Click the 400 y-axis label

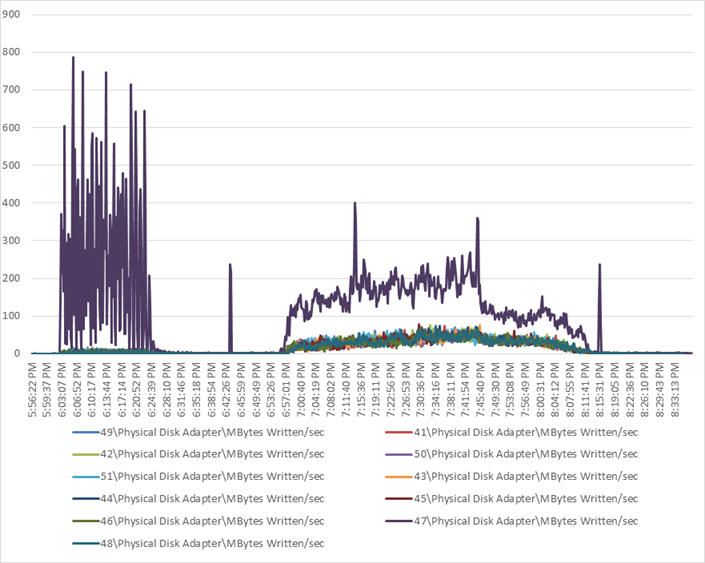(x=11, y=203)
